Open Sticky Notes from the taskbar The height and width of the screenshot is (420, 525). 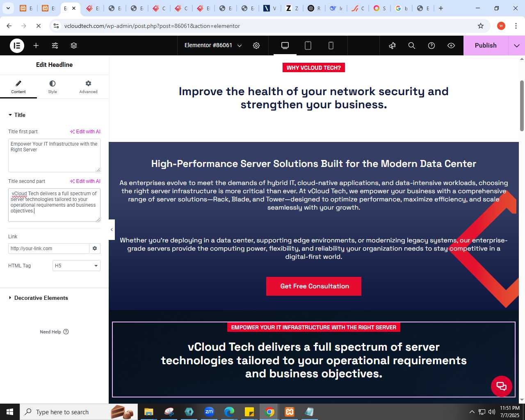tap(249, 412)
